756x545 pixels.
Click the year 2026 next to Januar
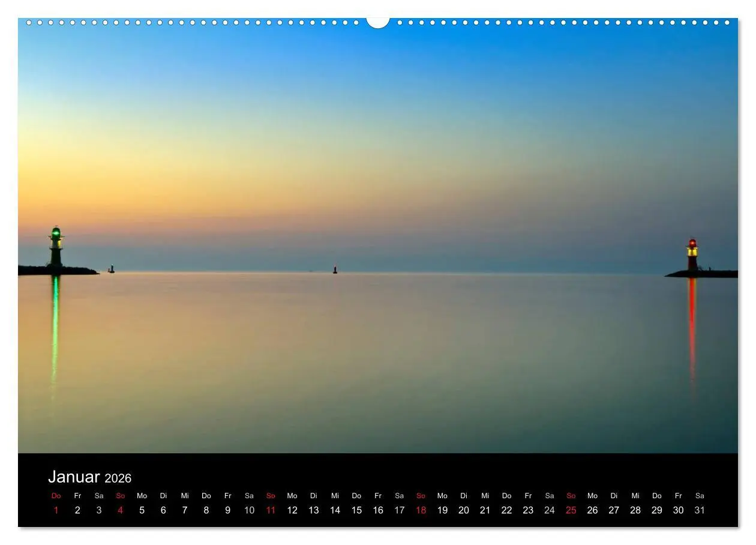[119, 478]
